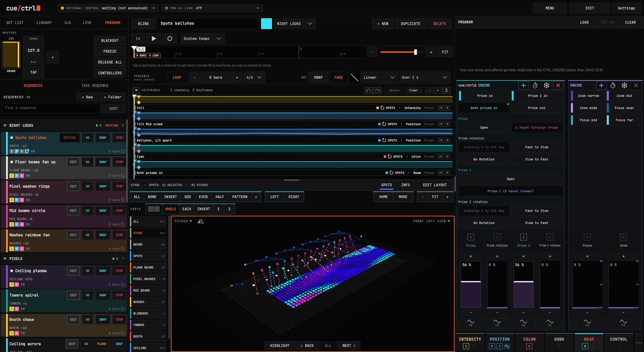Click plus icon in second ENGINE panel
Viewport: 644px width, 352px height.
click(601, 85)
